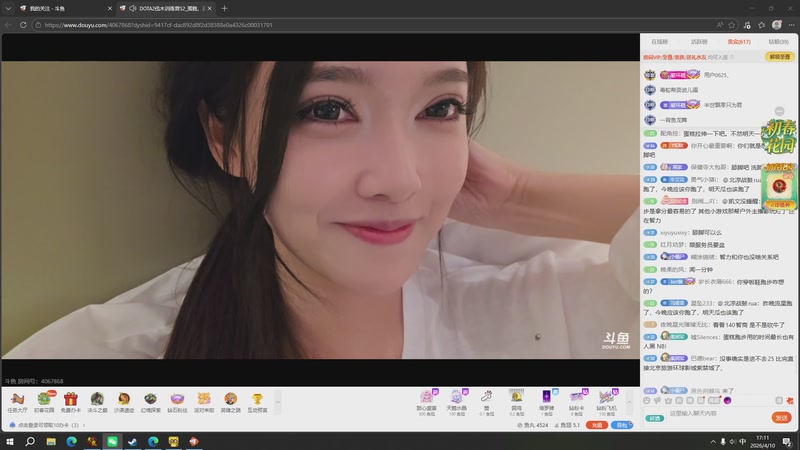The image size is (800, 450).
Task: Expand the gift bar chevron
Action: [x=629, y=402]
